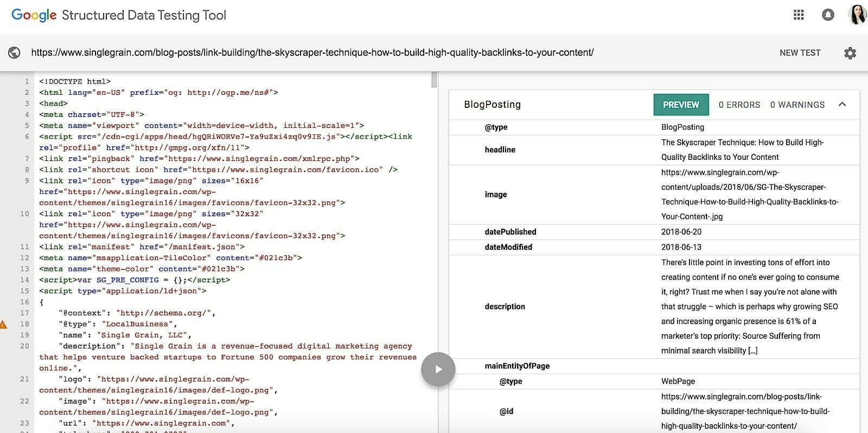The width and height of the screenshot is (868, 433).
Task: Click the PREVIEW button
Action: (x=681, y=105)
